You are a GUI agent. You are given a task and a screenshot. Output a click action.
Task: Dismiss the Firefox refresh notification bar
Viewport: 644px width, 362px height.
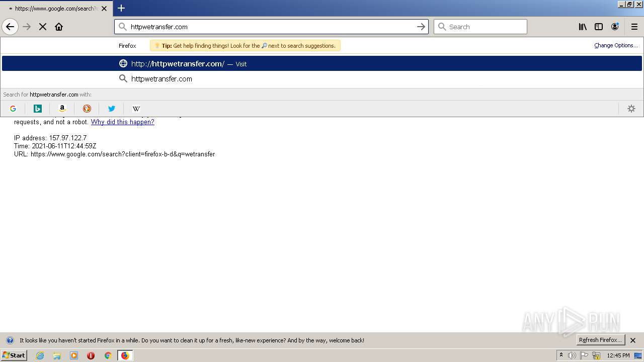click(633, 340)
